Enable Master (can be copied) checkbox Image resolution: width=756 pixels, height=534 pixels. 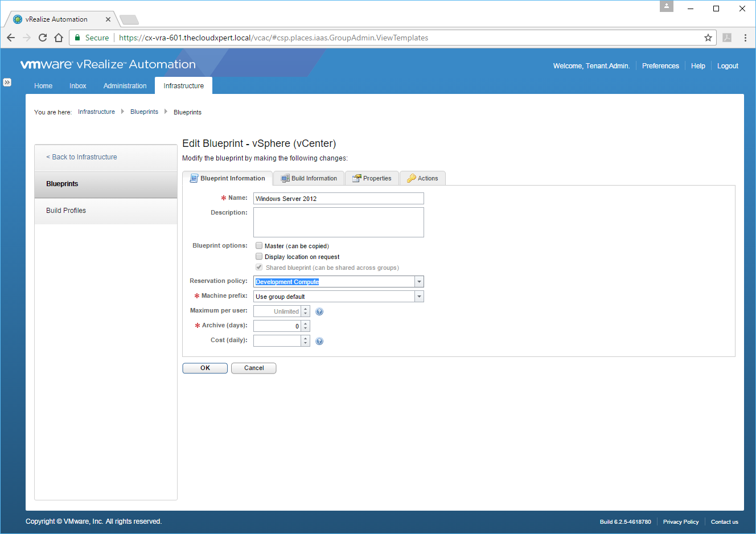259,245
